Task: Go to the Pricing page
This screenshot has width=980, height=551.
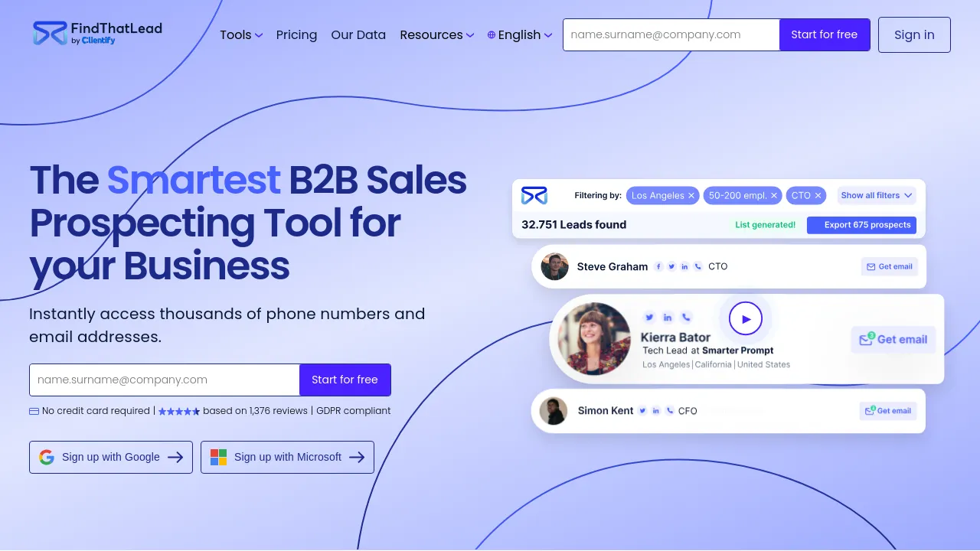Action: pos(296,35)
